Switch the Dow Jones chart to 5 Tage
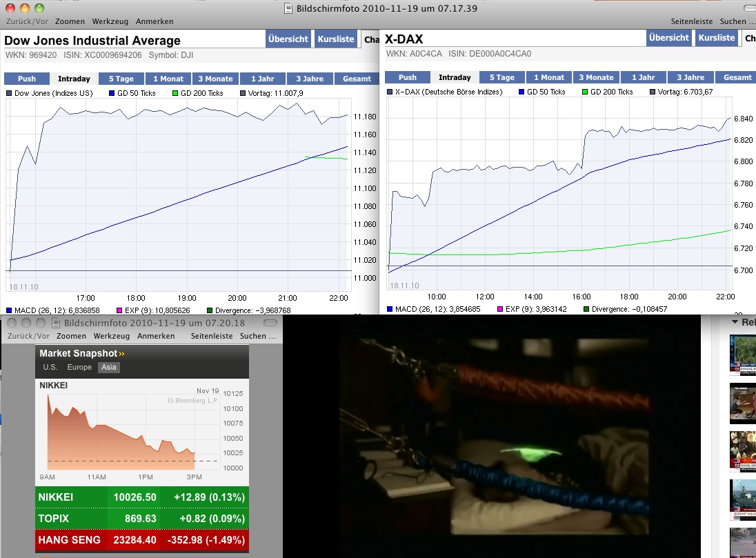This screenshot has height=558, width=756. tap(121, 79)
